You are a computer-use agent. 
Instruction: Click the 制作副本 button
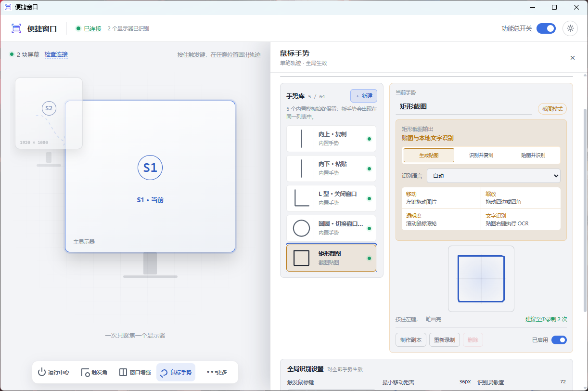coord(411,339)
